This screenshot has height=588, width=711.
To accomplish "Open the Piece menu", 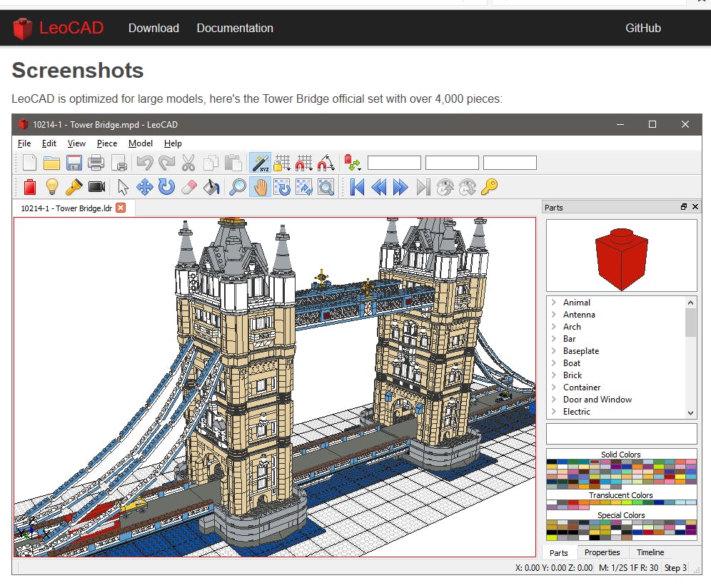I will (106, 143).
